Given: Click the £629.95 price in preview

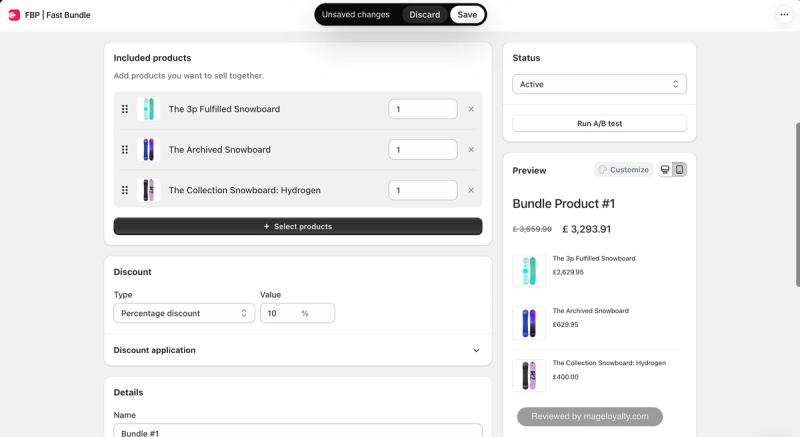Looking at the screenshot, I should pyautogui.click(x=565, y=325).
